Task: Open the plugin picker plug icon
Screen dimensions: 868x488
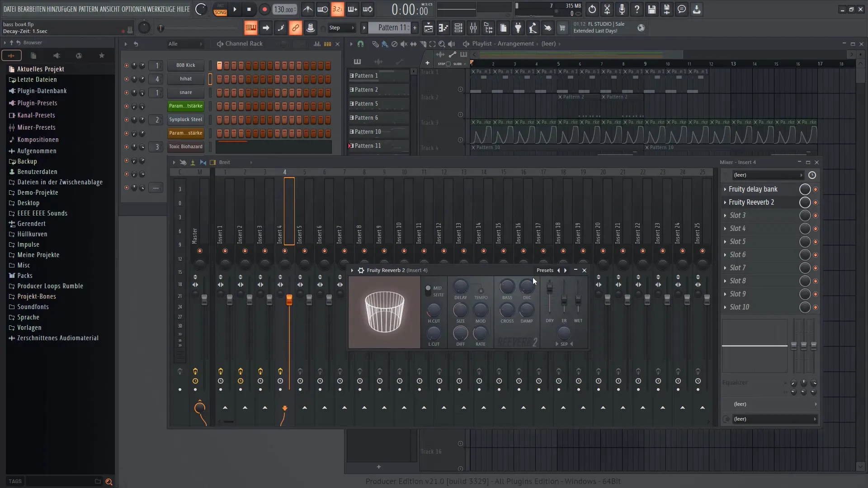Action: (x=518, y=28)
